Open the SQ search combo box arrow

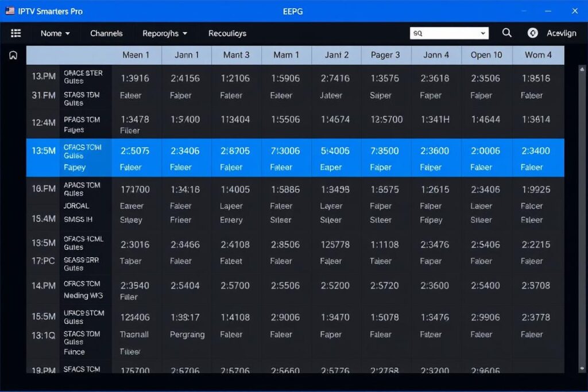482,33
